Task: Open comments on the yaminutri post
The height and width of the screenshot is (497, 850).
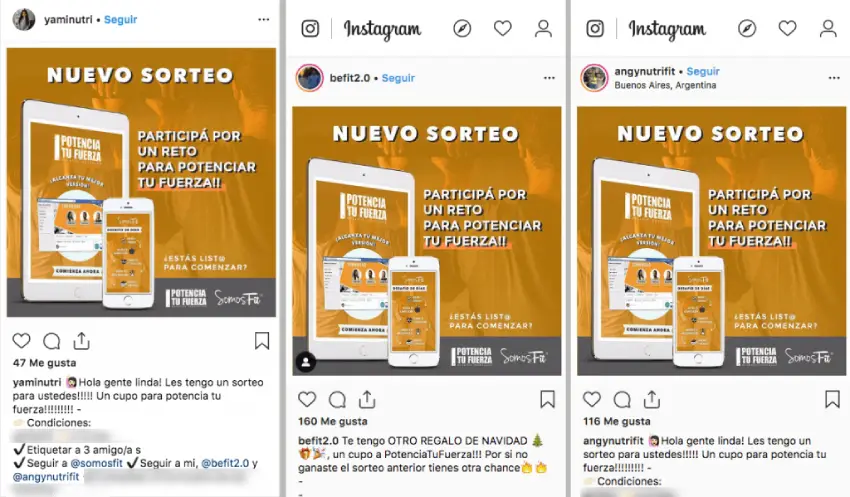Action: [51, 341]
